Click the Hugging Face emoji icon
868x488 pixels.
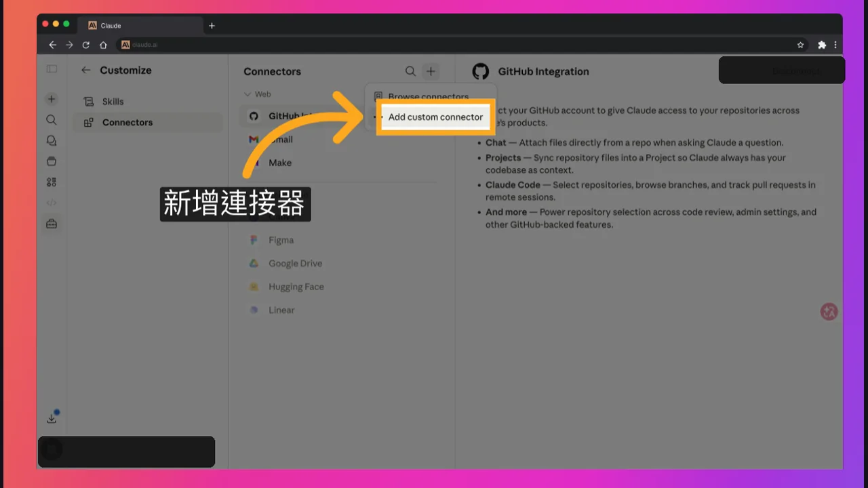(x=254, y=287)
